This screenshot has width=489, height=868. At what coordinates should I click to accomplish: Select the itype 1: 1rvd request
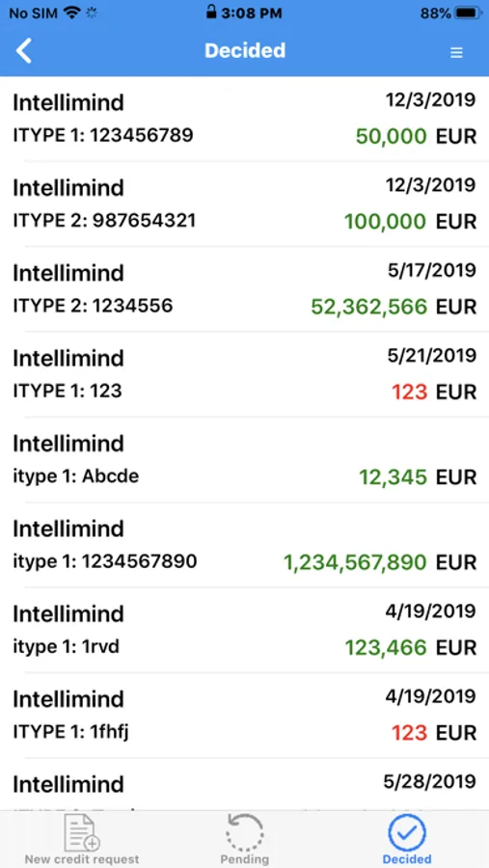244,631
